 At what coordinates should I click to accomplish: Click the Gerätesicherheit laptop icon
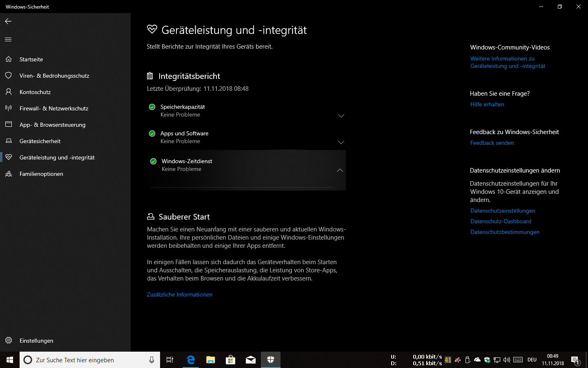tap(9, 141)
